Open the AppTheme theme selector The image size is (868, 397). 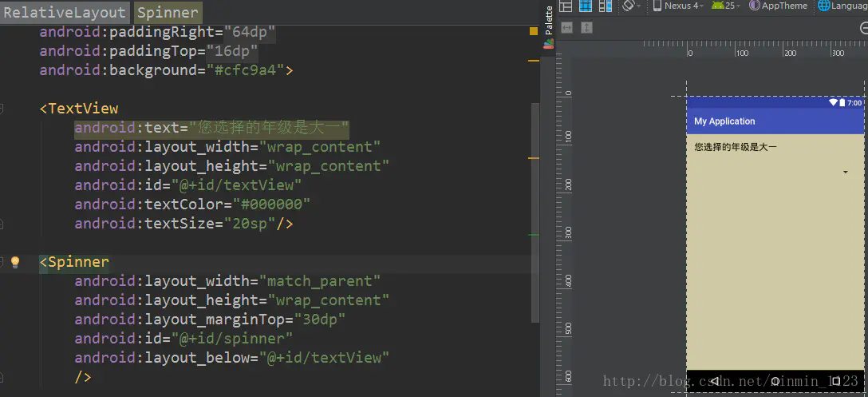[x=779, y=6]
